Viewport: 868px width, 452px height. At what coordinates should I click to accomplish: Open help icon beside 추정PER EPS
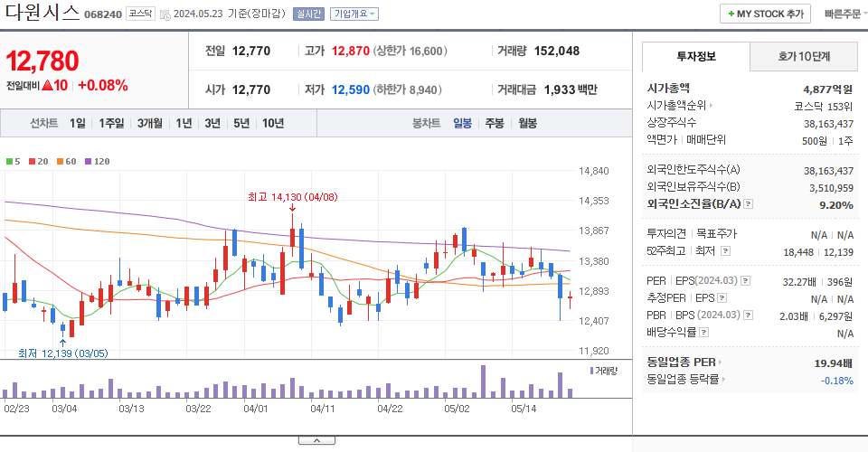[x=722, y=298]
